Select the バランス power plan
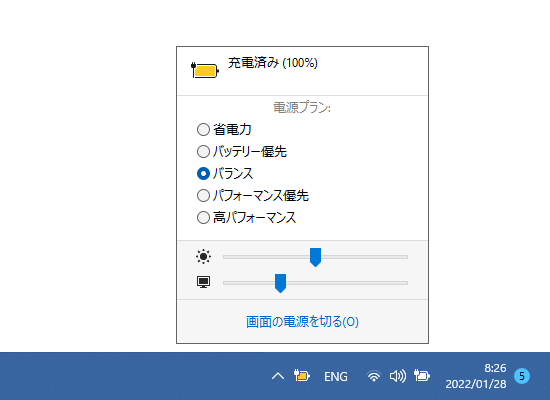The width and height of the screenshot is (550, 400). pos(225,173)
